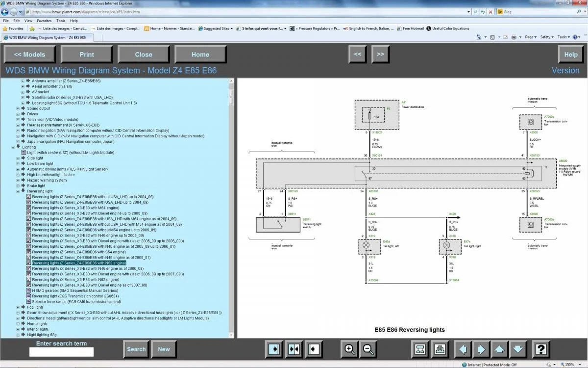Screen dimensions: 588x368
Task: Pan the diagram right with the arrow
Action: [x=481, y=349]
